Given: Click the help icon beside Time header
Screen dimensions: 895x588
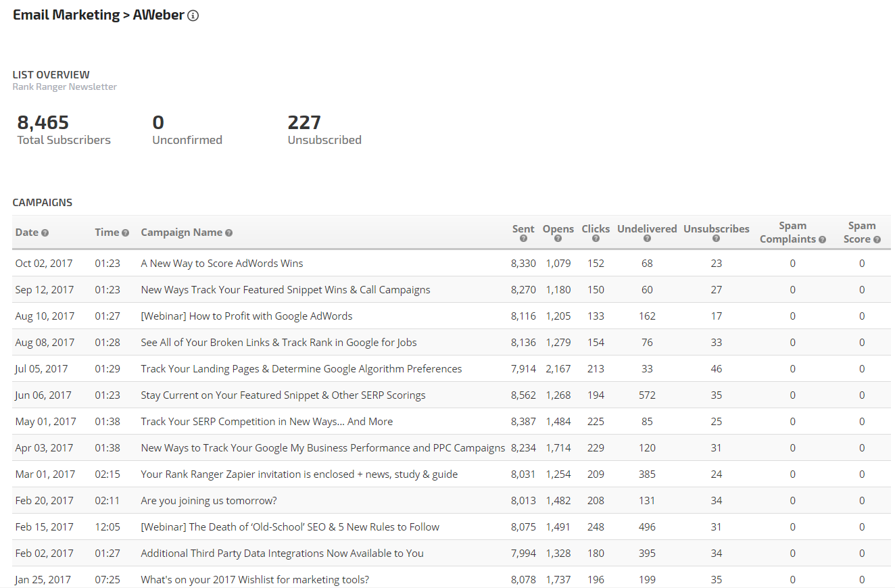Looking at the screenshot, I should tap(125, 233).
